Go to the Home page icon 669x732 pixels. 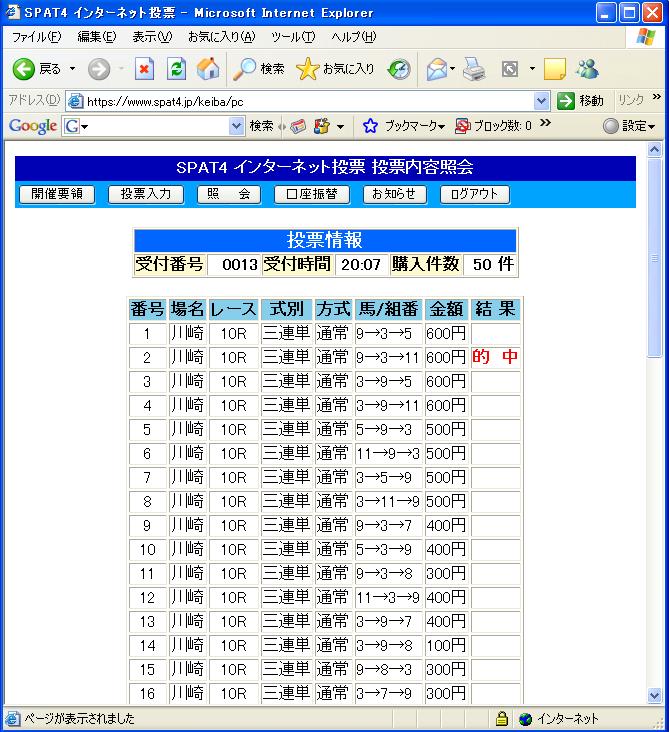pyautogui.click(x=208, y=69)
